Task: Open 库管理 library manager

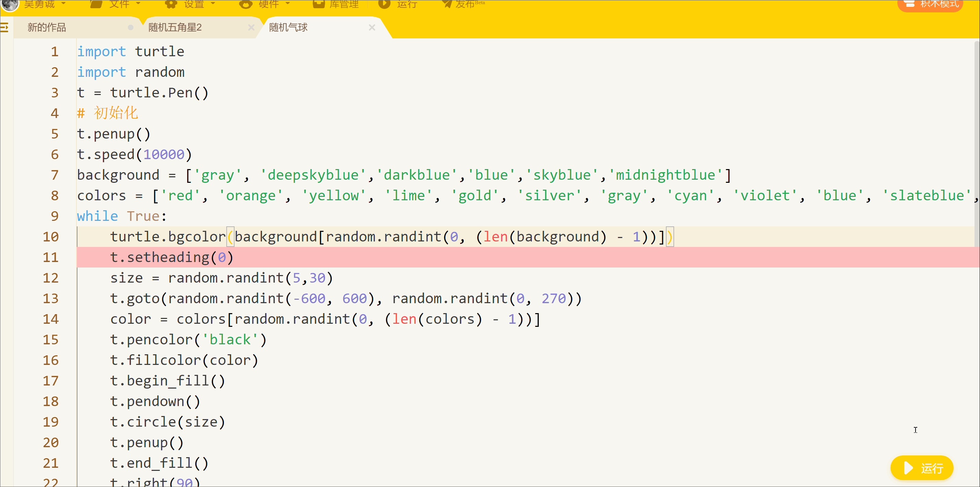Action: pyautogui.click(x=336, y=4)
